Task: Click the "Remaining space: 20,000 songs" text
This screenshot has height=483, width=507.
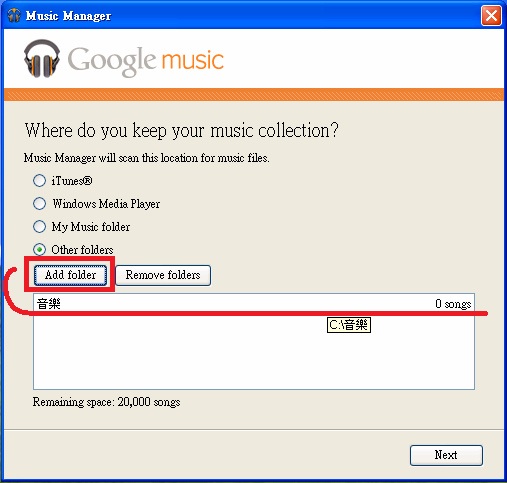Action: (106, 402)
